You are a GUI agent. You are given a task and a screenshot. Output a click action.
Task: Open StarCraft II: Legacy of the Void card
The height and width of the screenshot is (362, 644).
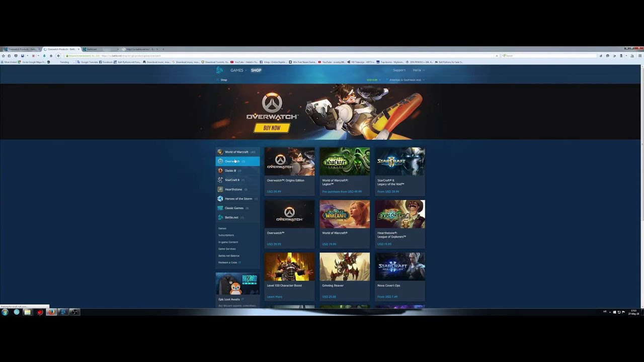400,171
